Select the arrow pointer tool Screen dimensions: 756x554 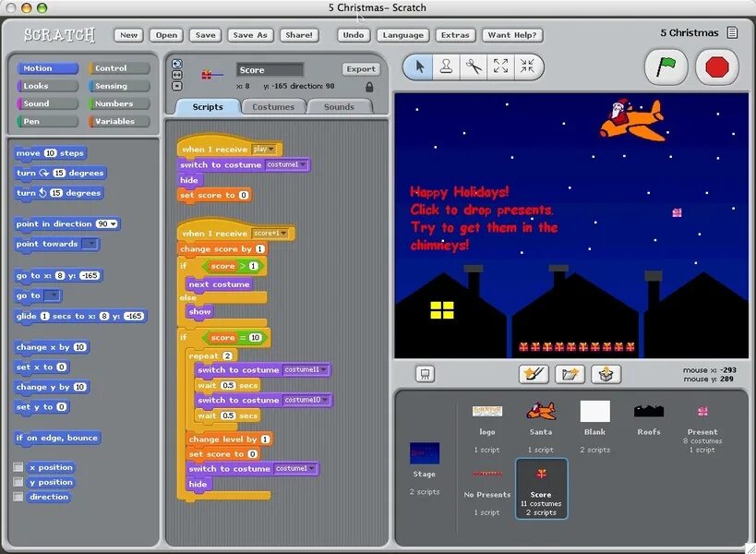pos(419,66)
